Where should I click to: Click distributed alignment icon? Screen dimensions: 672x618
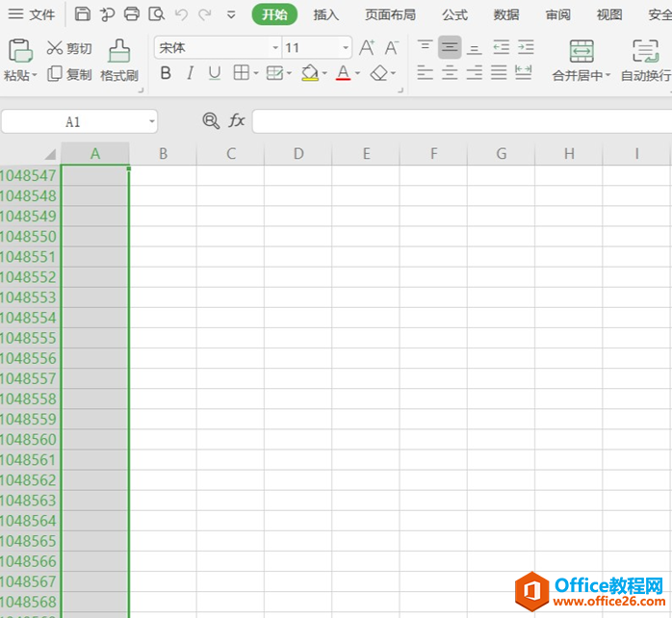pos(524,72)
